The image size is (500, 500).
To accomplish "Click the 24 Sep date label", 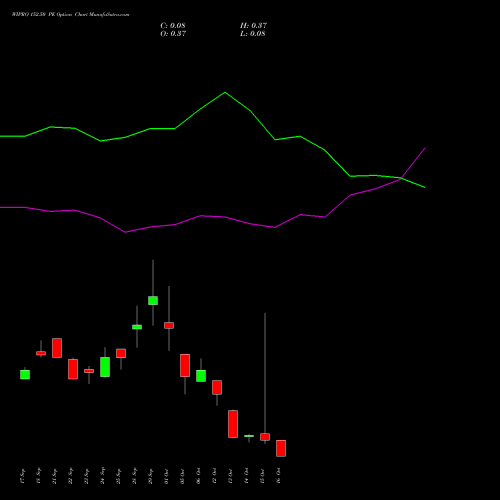I will pyautogui.click(x=103, y=476).
